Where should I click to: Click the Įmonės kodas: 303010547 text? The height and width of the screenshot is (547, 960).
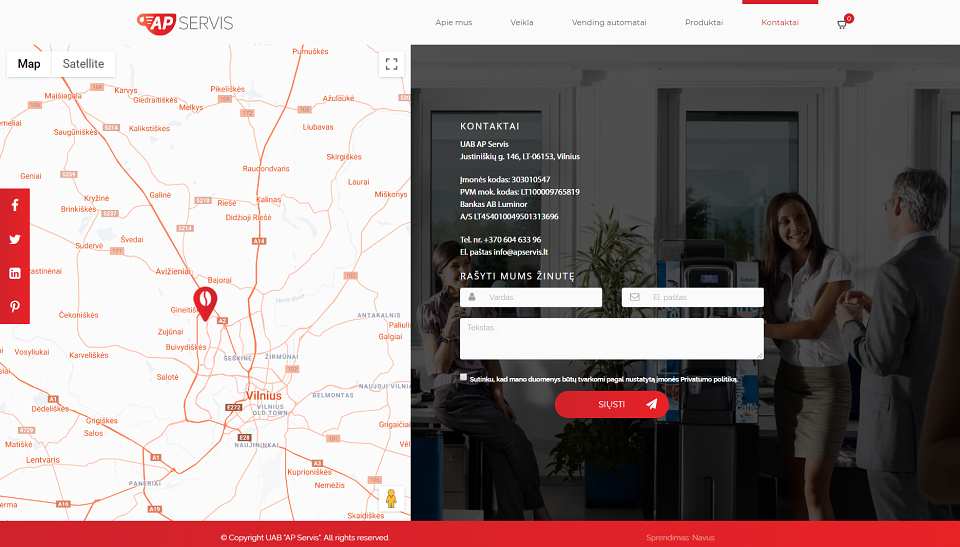pos(505,179)
